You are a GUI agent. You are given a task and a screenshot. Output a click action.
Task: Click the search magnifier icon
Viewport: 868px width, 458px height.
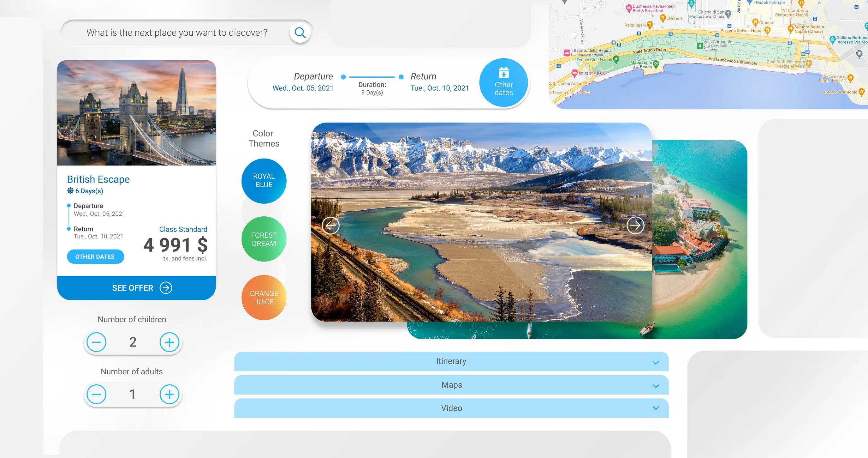tap(300, 33)
